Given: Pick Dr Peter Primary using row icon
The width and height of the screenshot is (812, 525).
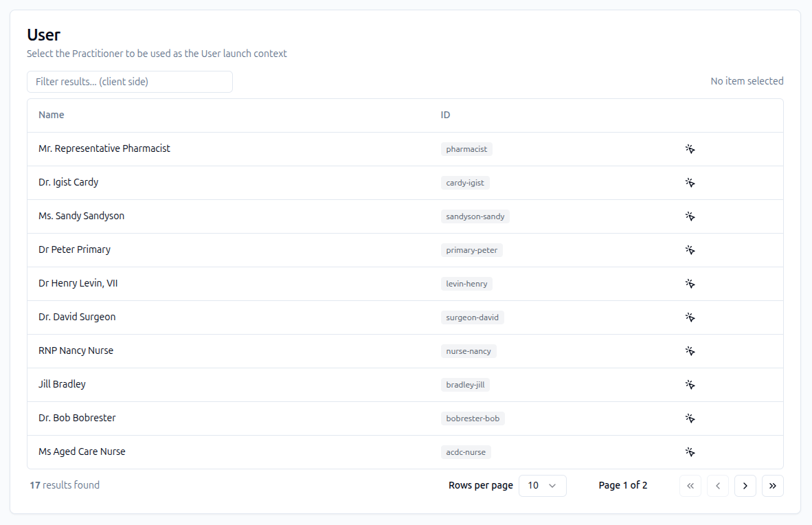Looking at the screenshot, I should pos(690,250).
